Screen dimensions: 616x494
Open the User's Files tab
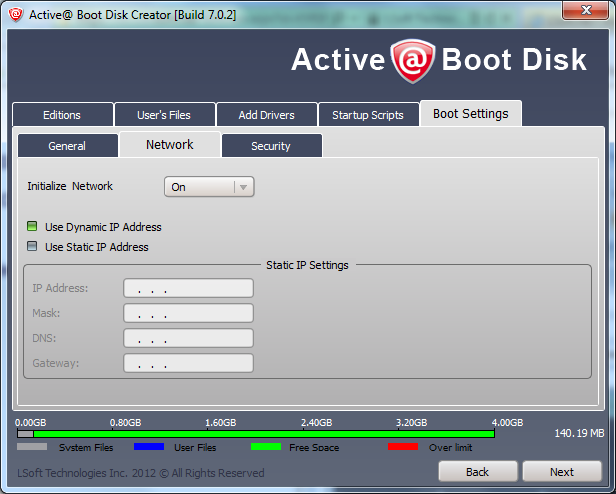point(164,115)
